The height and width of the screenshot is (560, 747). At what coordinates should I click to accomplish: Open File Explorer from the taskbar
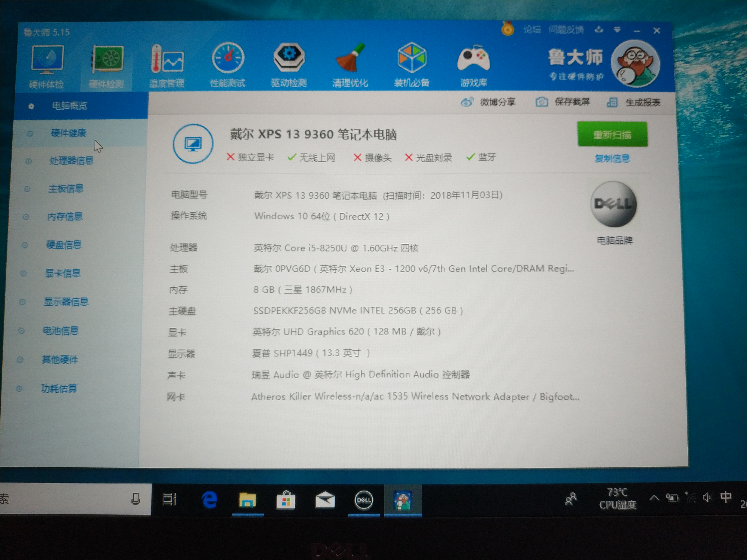click(247, 500)
